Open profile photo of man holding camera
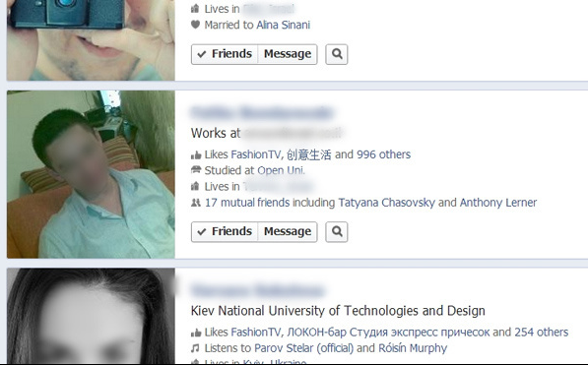 click(x=91, y=40)
